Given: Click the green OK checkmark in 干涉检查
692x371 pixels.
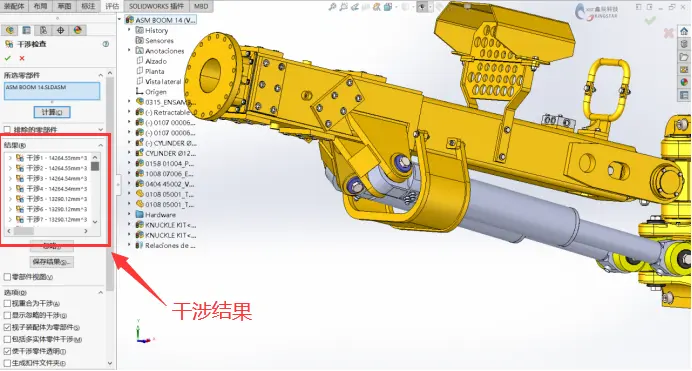Looking at the screenshot, I should click(x=8, y=58).
